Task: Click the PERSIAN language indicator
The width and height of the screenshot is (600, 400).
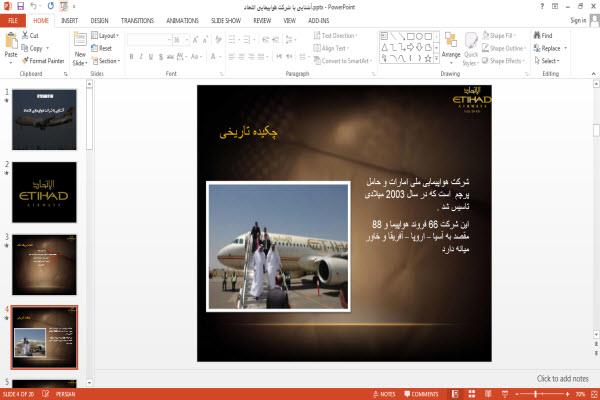Action: click(65, 394)
